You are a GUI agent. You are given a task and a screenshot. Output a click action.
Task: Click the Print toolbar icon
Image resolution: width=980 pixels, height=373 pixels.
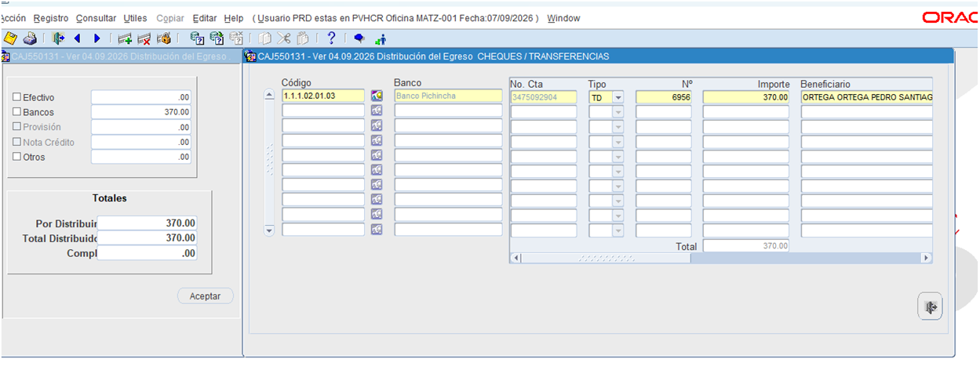(x=30, y=38)
